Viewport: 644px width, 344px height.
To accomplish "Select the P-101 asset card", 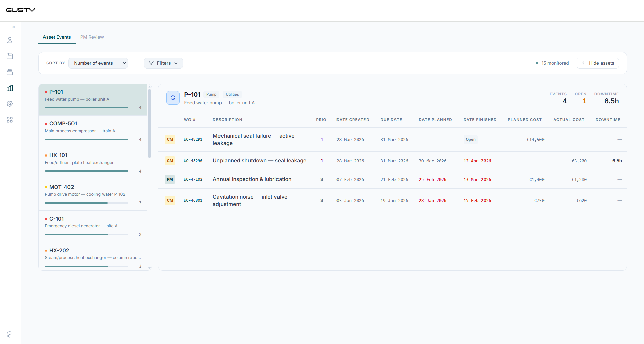I will pos(93,100).
